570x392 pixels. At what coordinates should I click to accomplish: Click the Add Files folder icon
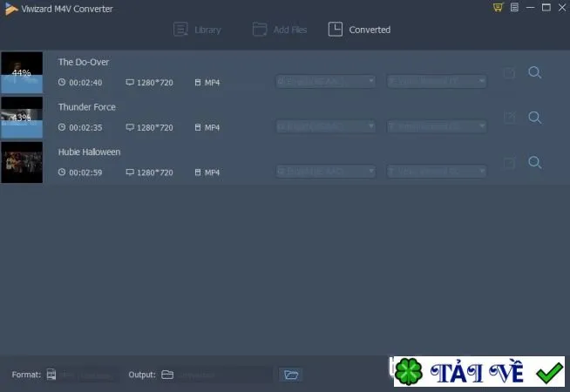pyautogui.click(x=260, y=30)
